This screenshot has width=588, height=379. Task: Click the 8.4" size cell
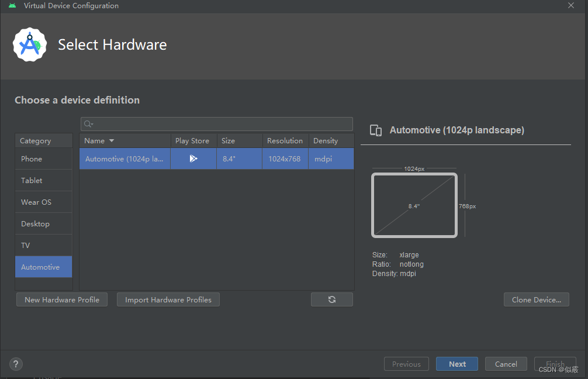pos(239,159)
